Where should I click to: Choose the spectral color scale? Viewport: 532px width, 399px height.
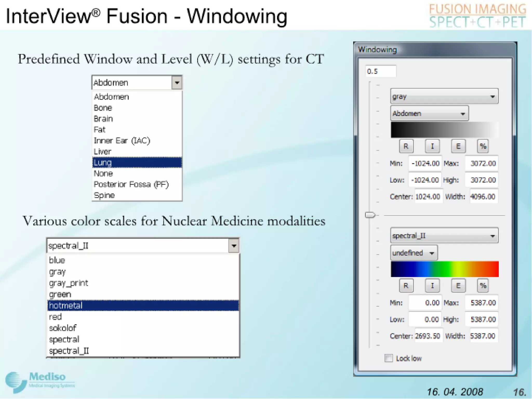(143, 339)
